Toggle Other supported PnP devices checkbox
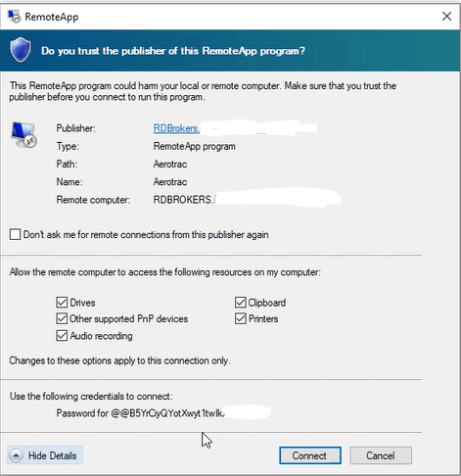The width and height of the screenshot is (461, 476). (62, 318)
